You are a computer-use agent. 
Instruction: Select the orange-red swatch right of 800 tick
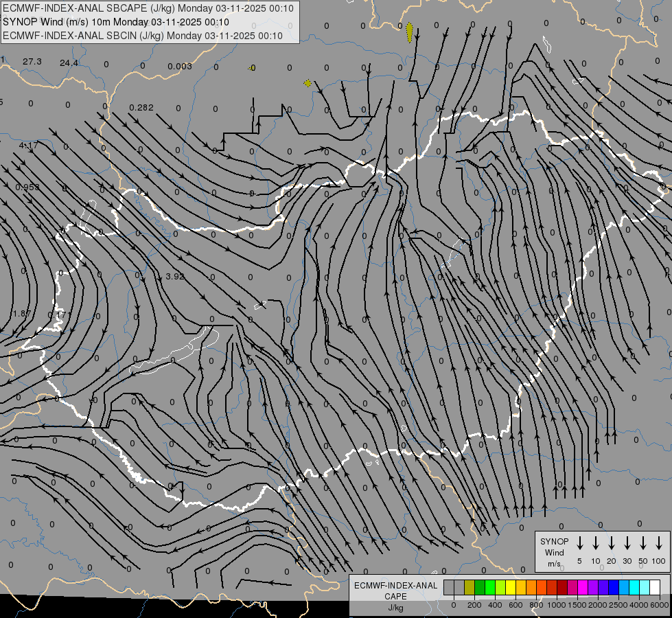point(542,588)
